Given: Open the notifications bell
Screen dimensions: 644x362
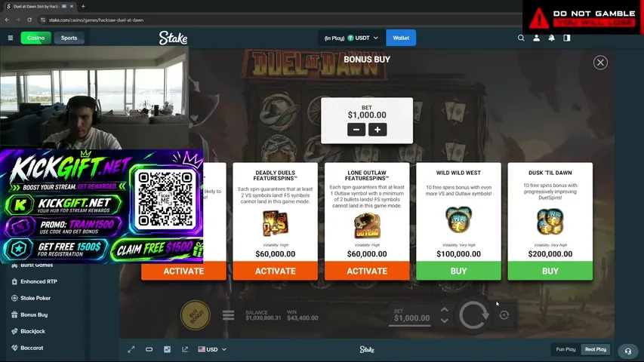Looking at the screenshot, I should click(552, 38).
